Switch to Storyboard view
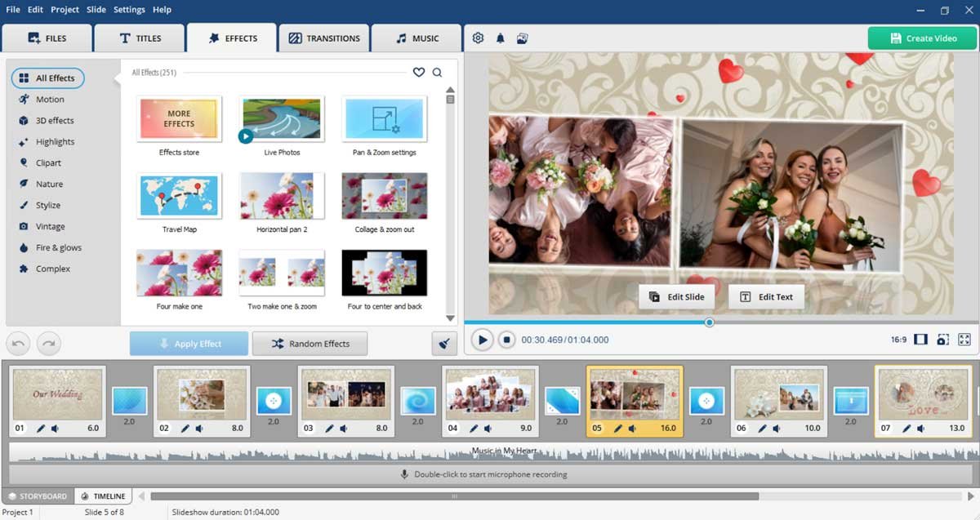Image resolution: width=980 pixels, height=520 pixels. pos(38,496)
